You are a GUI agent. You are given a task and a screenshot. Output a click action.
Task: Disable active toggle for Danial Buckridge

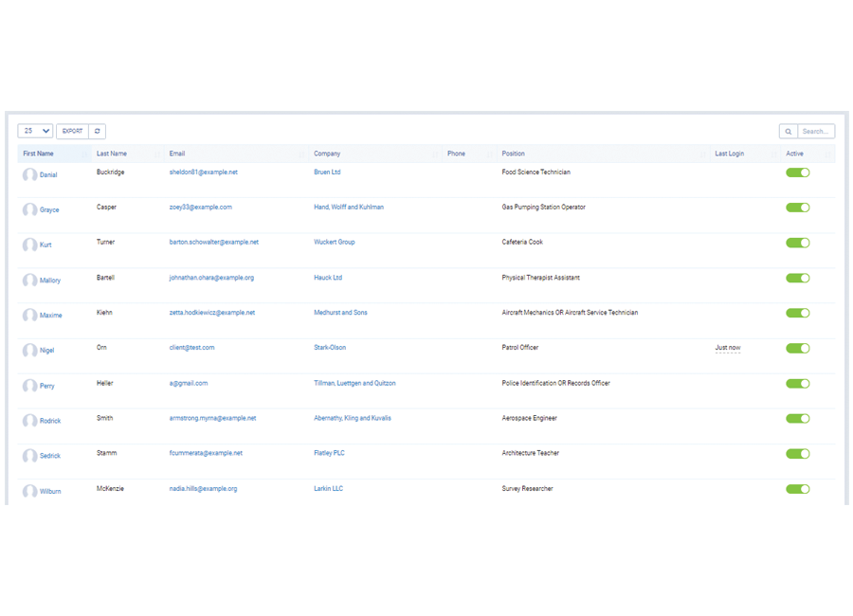click(797, 173)
